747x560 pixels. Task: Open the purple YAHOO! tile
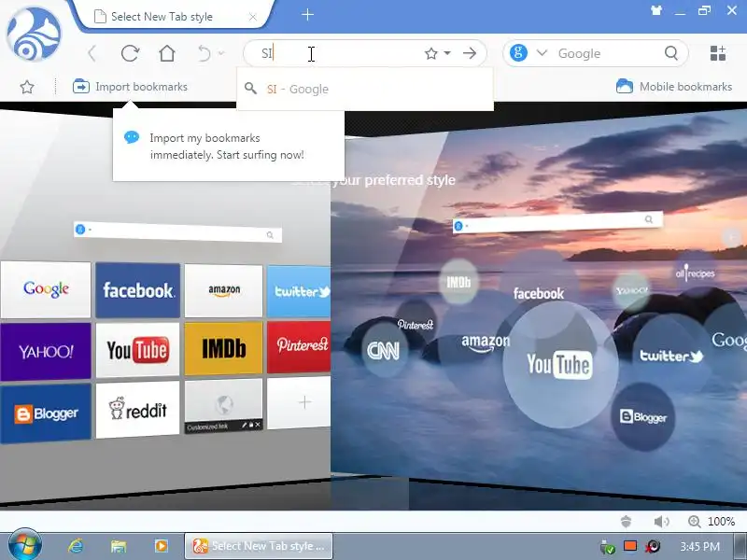click(x=46, y=352)
